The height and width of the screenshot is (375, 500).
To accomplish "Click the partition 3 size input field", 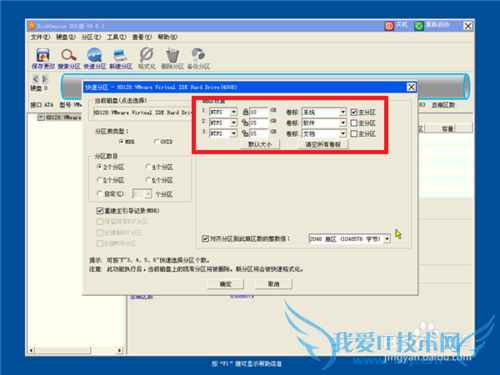I will pyautogui.click(x=259, y=133).
